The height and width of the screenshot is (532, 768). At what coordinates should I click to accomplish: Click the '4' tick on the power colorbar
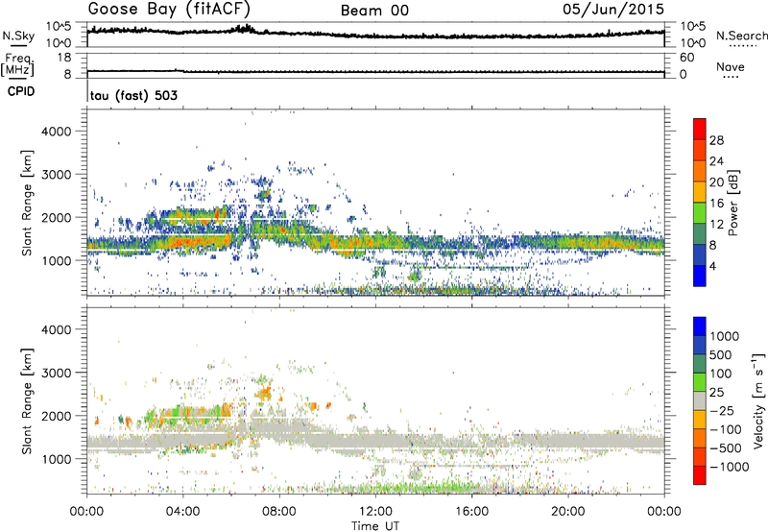[x=712, y=266]
